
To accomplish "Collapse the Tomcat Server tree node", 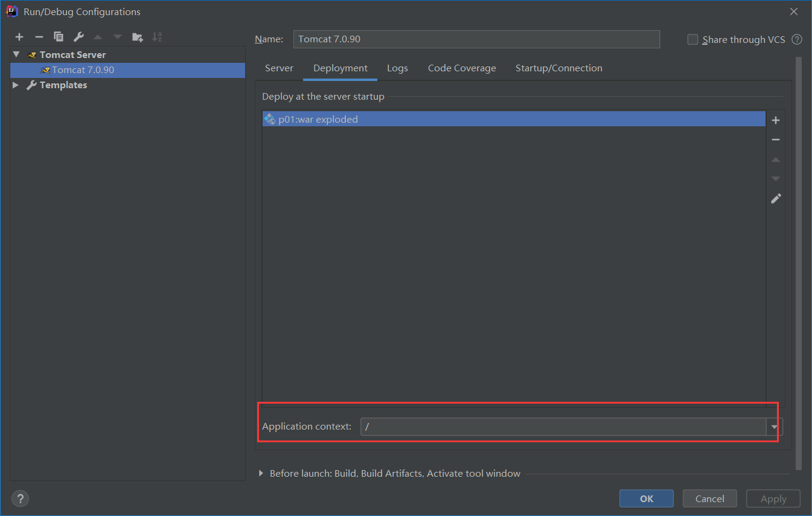I will 16,54.
